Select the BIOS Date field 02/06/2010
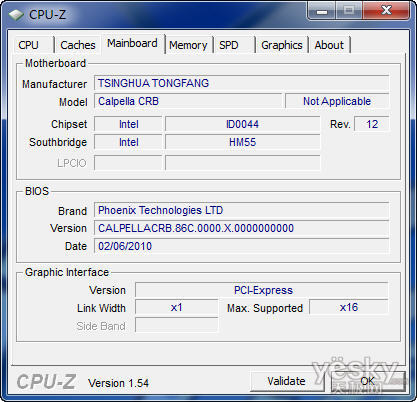 pyautogui.click(x=241, y=246)
